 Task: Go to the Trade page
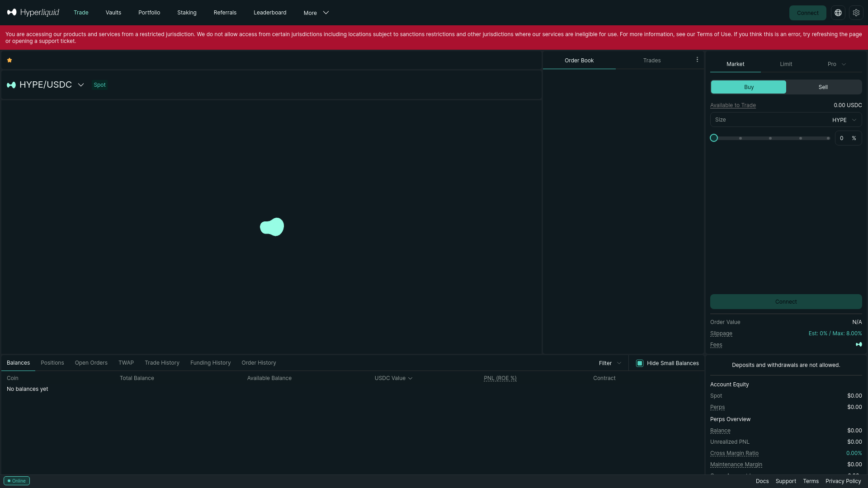click(x=81, y=13)
